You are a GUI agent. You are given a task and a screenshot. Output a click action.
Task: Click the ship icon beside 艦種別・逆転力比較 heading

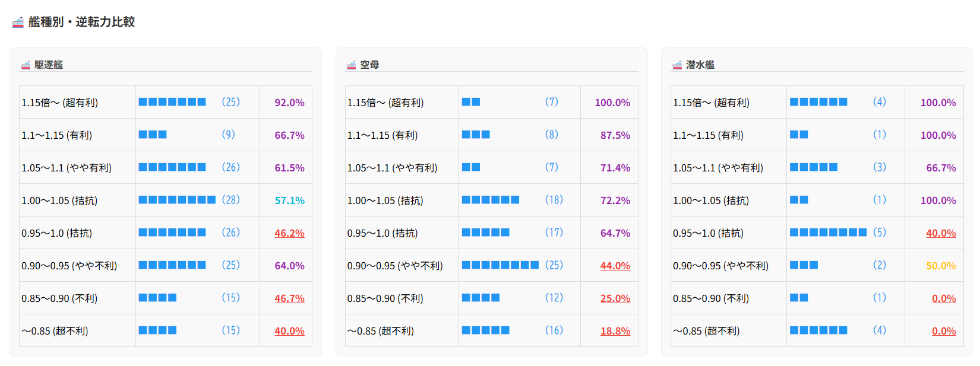(18, 23)
